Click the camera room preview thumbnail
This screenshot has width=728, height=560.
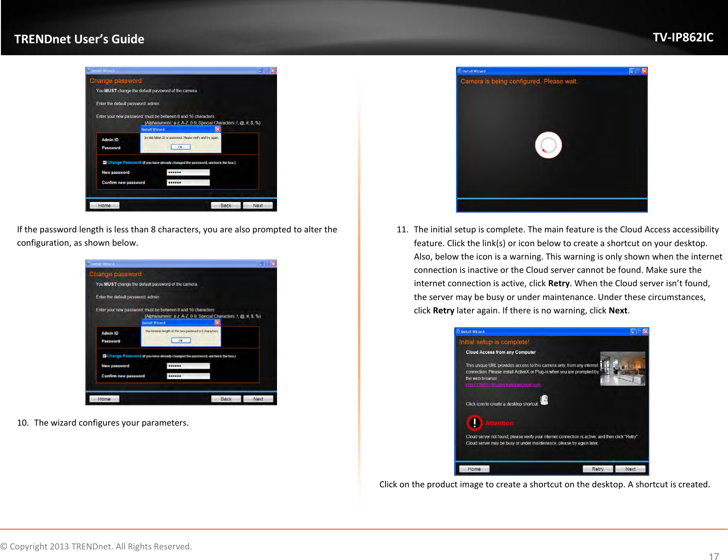[x=623, y=369]
